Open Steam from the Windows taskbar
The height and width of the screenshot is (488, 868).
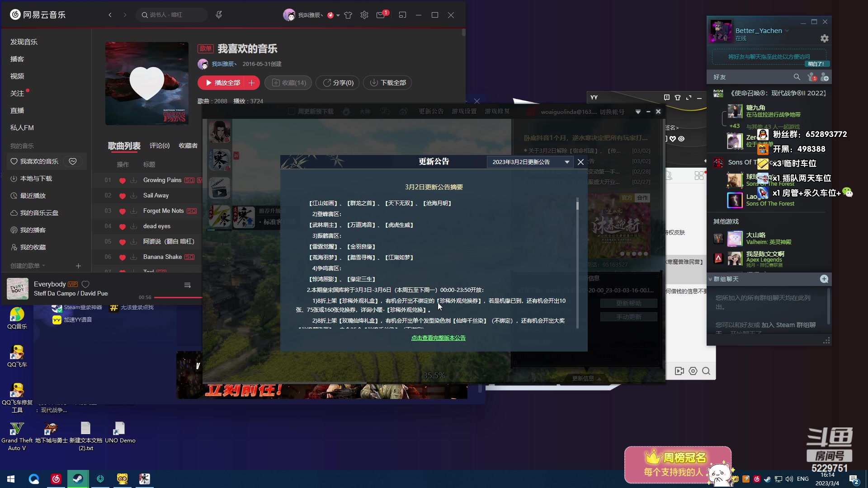click(x=78, y=479)
